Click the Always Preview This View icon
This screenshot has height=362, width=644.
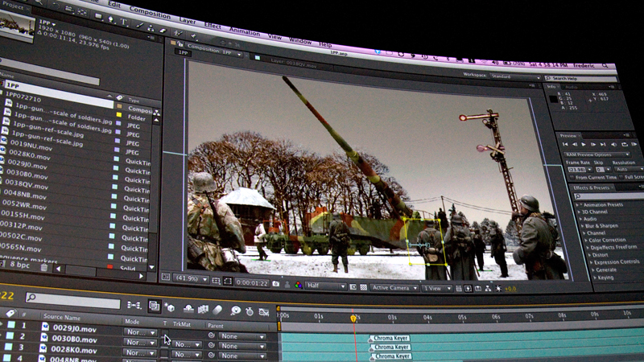[x=166, y=277]
